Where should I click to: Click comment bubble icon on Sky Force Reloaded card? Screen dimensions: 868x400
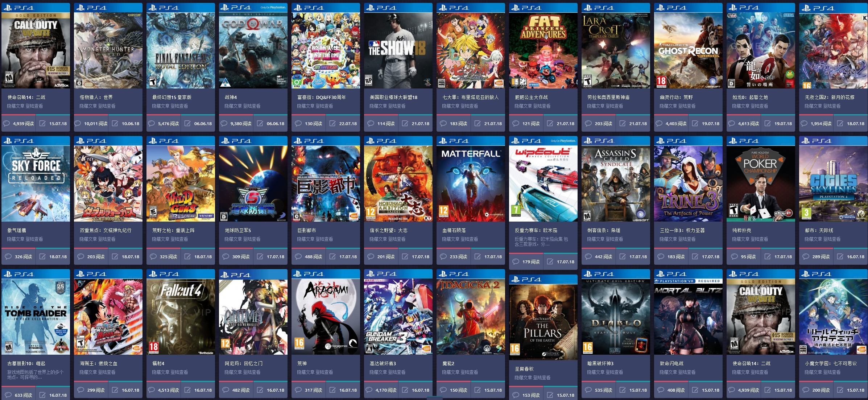pyautogui.click(x=8, y=256)
